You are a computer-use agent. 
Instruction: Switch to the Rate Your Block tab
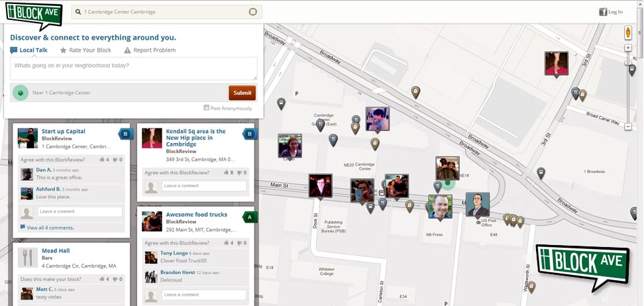tap(85, 50)
